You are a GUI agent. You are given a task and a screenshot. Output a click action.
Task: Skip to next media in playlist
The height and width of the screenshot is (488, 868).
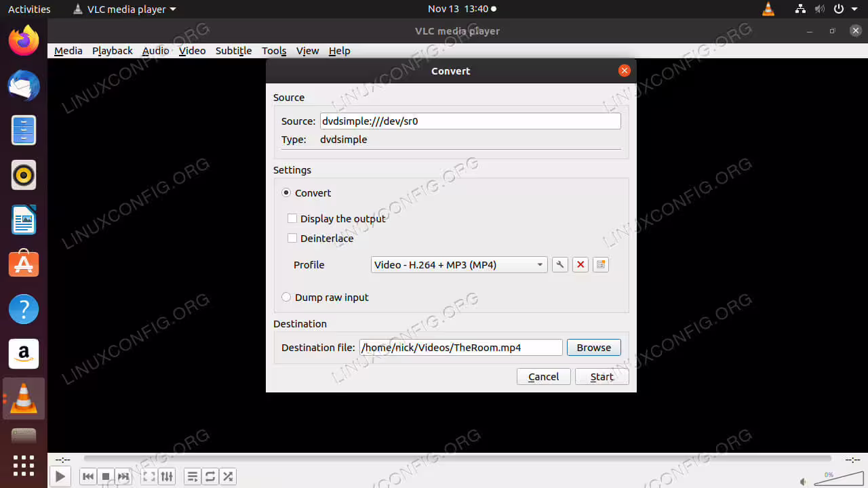[123, 476]
